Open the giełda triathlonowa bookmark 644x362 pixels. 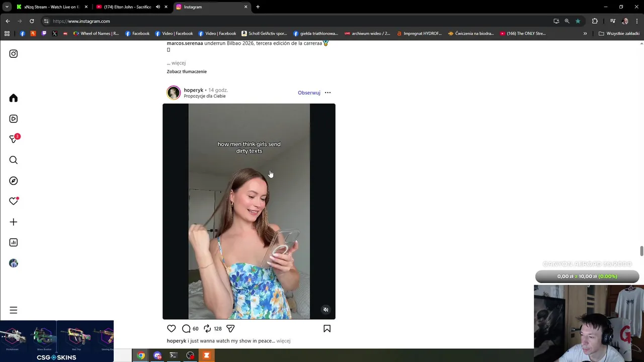coord(315,34)
